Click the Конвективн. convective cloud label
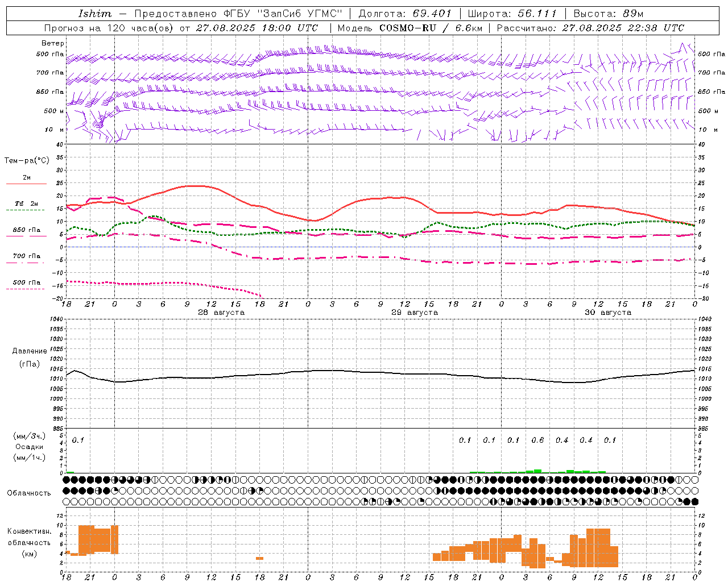Viewport: 728px width, 582px height. (x=30, y=531)
